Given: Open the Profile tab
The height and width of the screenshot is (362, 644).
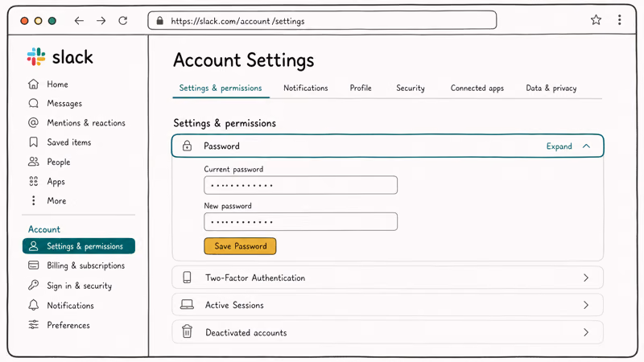Looking at the screenshot, I should [x=361, y=88].
